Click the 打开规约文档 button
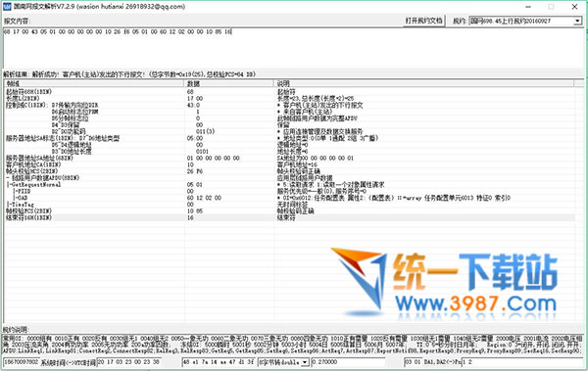The width and height of the screenshot is (588, 371). tap(423, 21)
